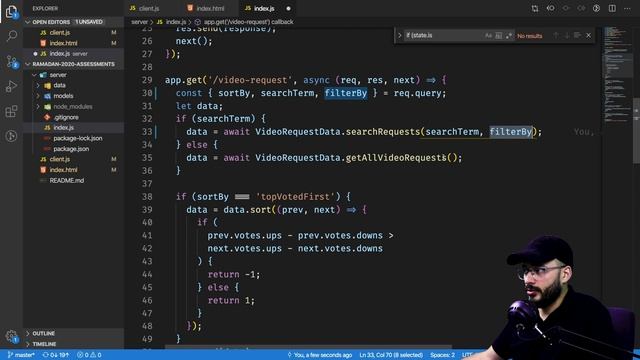Collapse RAMADAN-2020-ASSESSMENTS folder section
Viewport: 640px width, 360px height.
click(x=28, y=64)
